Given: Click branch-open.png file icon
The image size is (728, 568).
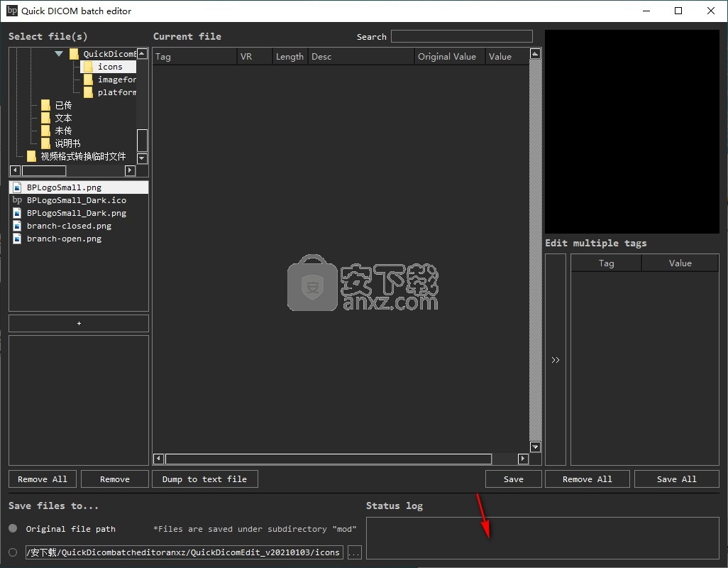Looking at the screenshot, I should (17, 239).
